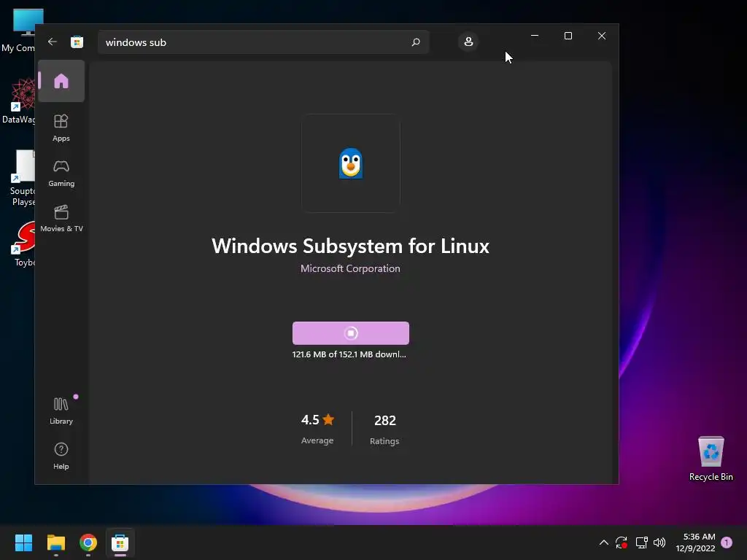Select the DataWag desktop shortcut

pyautogui.click(x=18, y=101)
